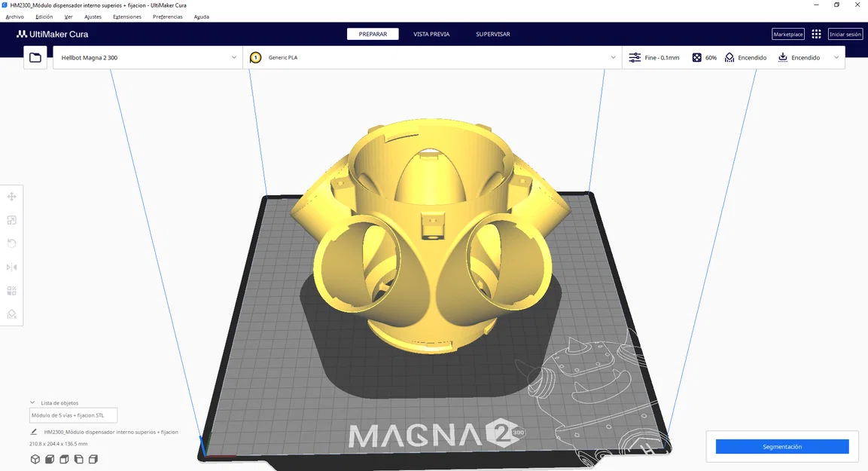
Task: Open Per Model Settings tool
Action: 11,291
